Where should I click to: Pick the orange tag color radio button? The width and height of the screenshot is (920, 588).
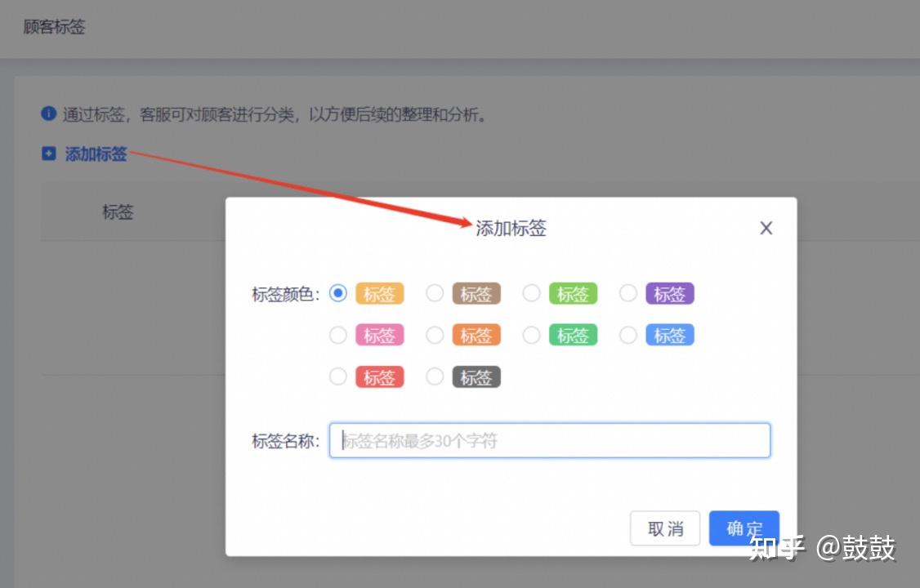(435, 335)
